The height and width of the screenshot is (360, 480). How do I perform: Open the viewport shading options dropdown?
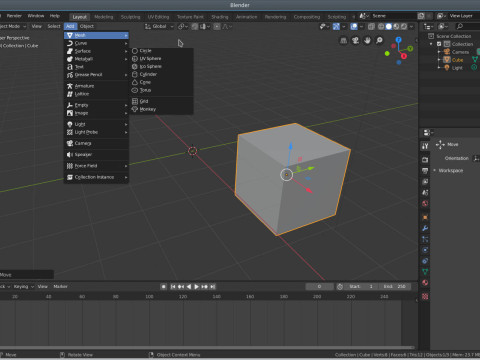pyautogui.click(x=412, y=26)
